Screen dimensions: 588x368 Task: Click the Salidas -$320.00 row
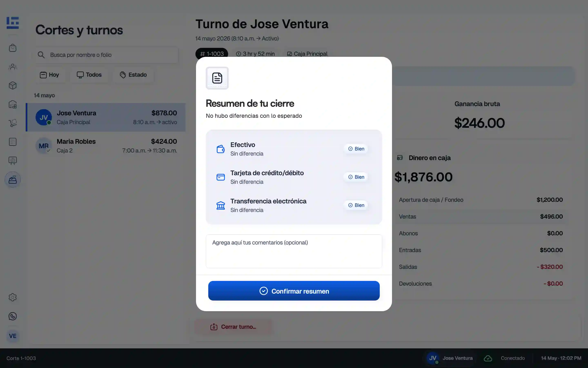(481, 267)
